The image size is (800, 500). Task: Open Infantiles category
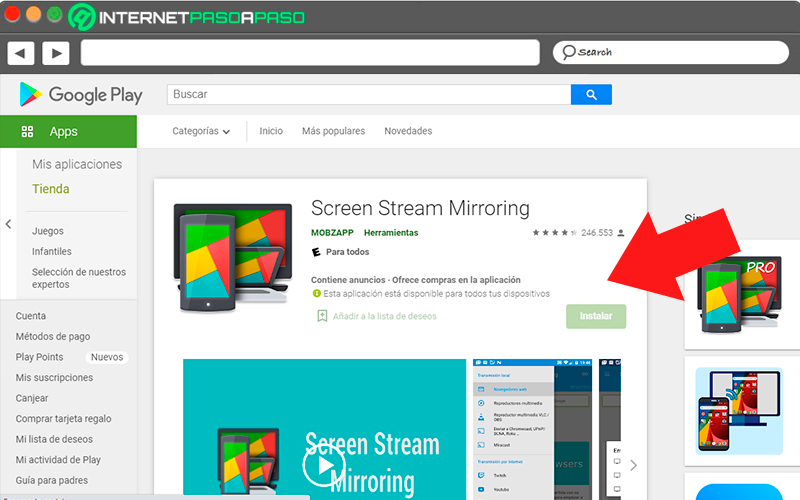tap(52, 252)
